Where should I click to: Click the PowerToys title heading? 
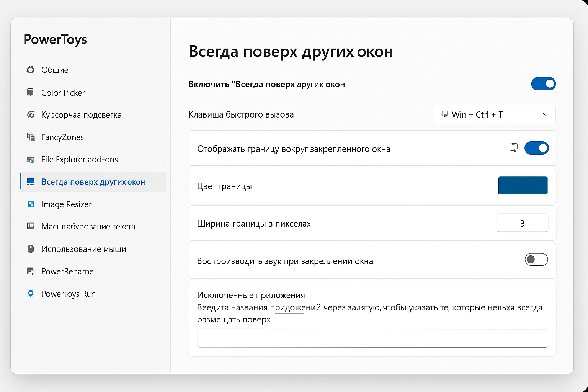click(x=56, y=39)
